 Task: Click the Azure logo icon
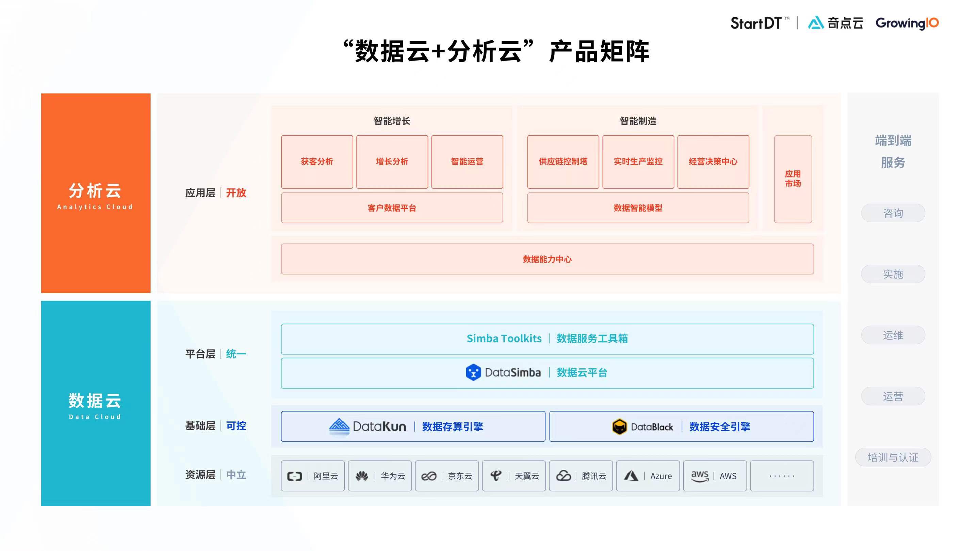pyautogui.click(x=631, y=476)
